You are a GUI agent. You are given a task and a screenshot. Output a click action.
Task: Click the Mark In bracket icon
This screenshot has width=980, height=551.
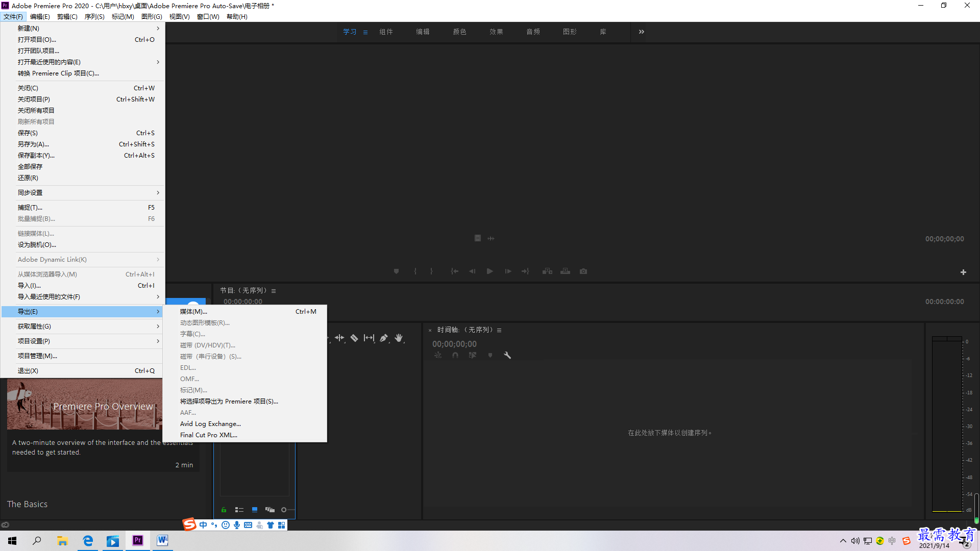[x=415, y=271]
